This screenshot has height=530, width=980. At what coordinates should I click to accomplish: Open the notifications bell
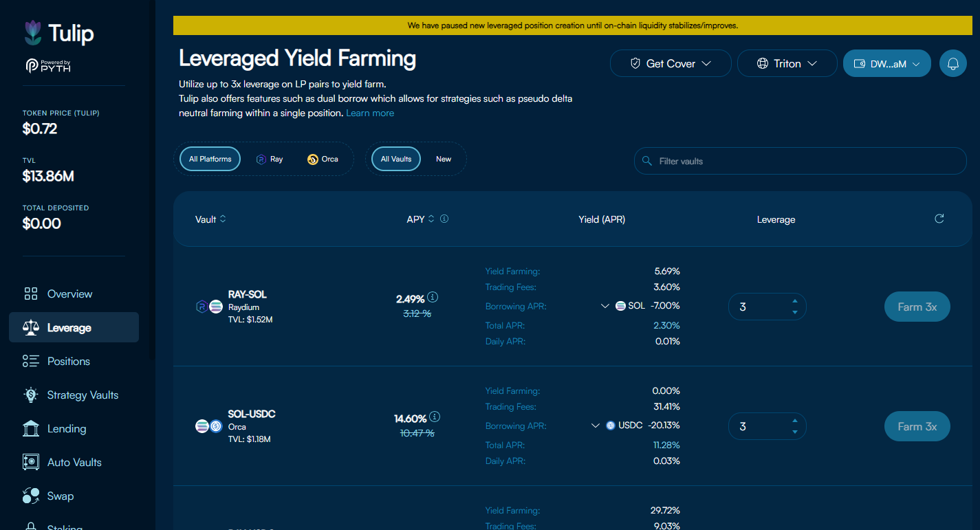point(953,63)
